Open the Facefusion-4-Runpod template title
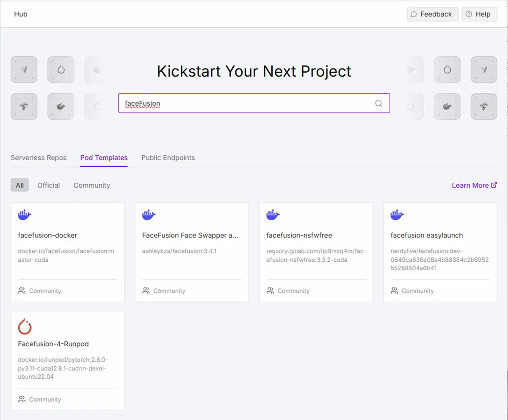Screen dimensions: 508x420 pyautogui.click(x=53, y=344)
